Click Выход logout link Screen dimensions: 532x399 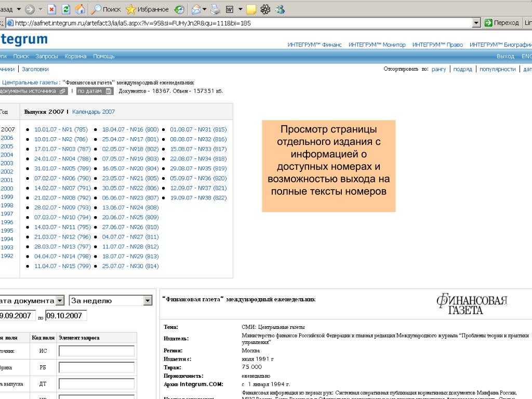[506, 56]
